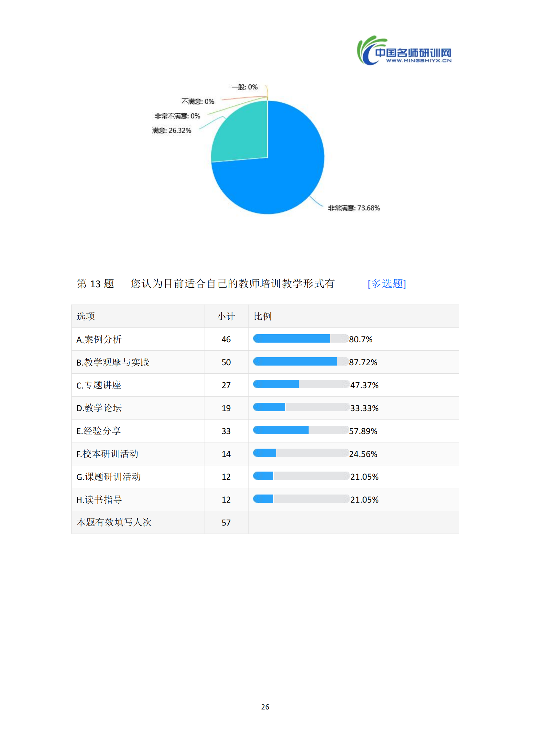The image size is (535, 756).
Task: Click the percentage value 57.89%
Action: click(x=363, y=431)
